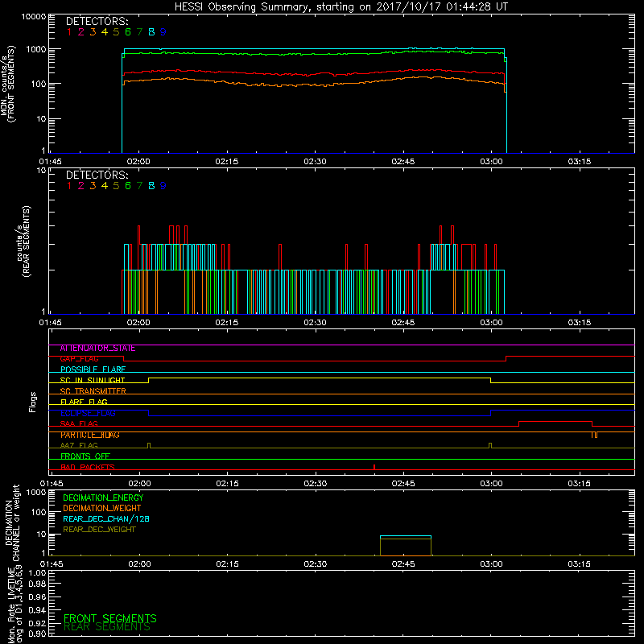The height and width of the screenshot is (644, 644).
Task: Click the FRONTS_OFF flag label
Action: tap(85, 456)
